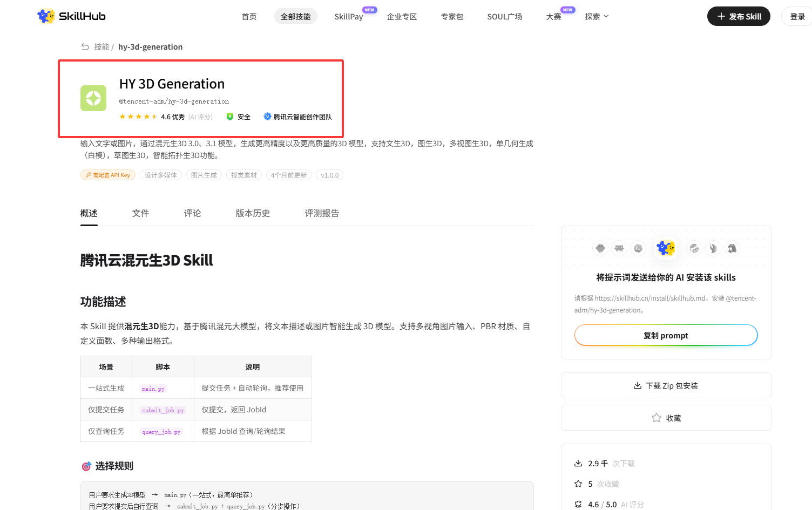Click submit_job.py in the script table
Image resolution: width=812 pixels, height=510 pixels.
(163, 410)
